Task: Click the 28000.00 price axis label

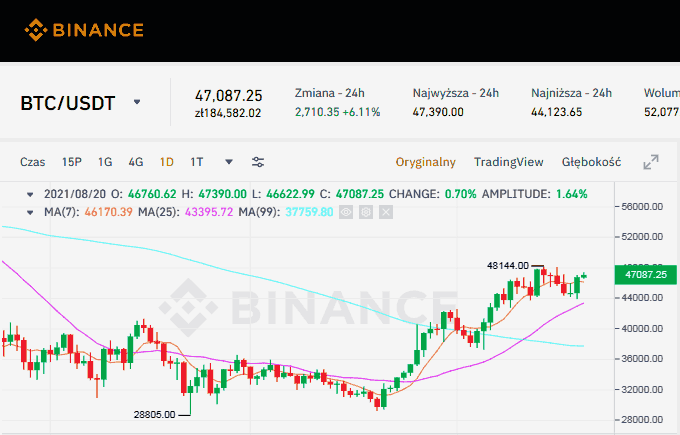Action: pos(642,420)
